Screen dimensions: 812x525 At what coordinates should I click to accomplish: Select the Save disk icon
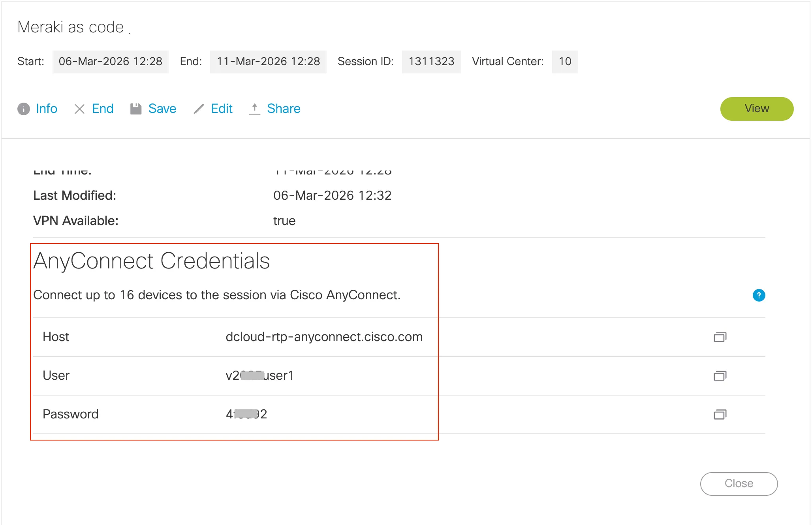click(135, 108)
